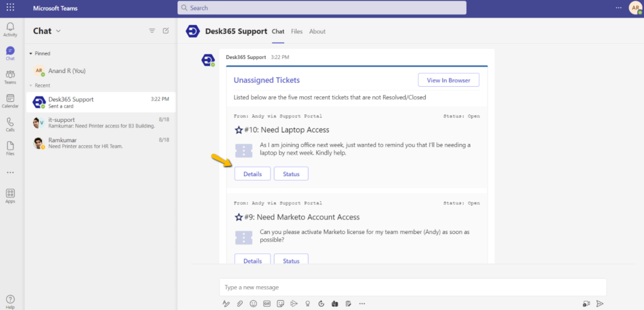644x310 pixels.
Task: Click the Type a new message field
Action: [x=413, y=287]
